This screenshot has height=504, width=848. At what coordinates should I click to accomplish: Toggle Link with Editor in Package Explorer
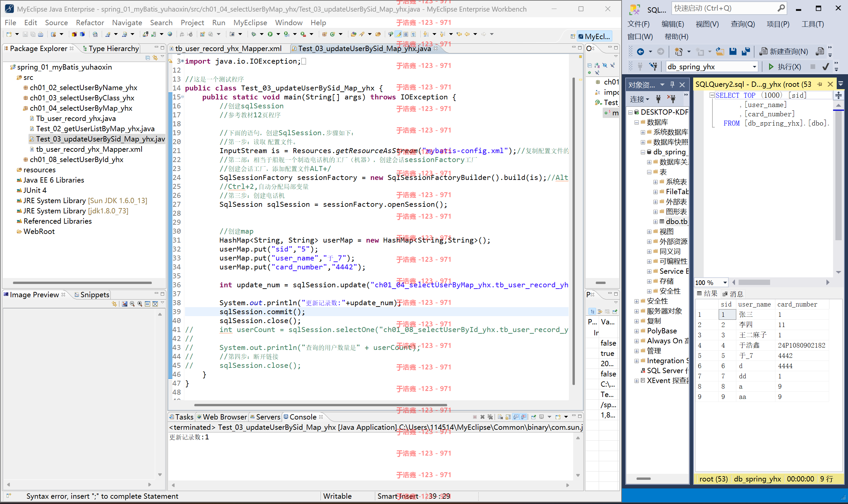pyautogui.click(x=155, y=58)
